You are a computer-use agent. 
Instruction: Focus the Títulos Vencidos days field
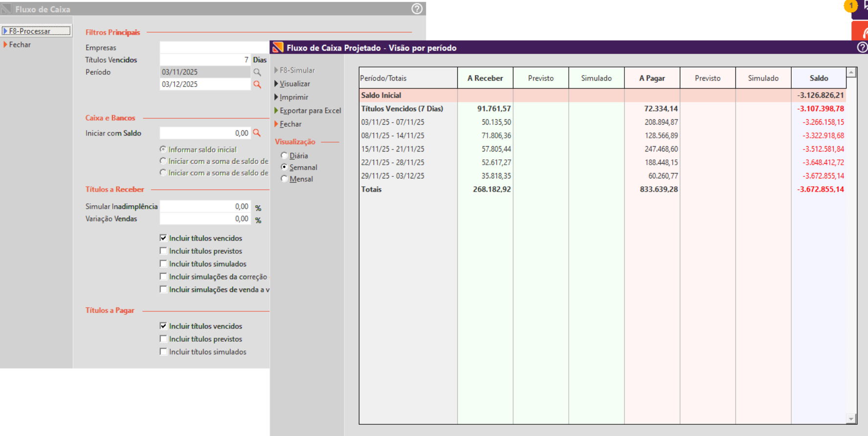tap(205, 60)
